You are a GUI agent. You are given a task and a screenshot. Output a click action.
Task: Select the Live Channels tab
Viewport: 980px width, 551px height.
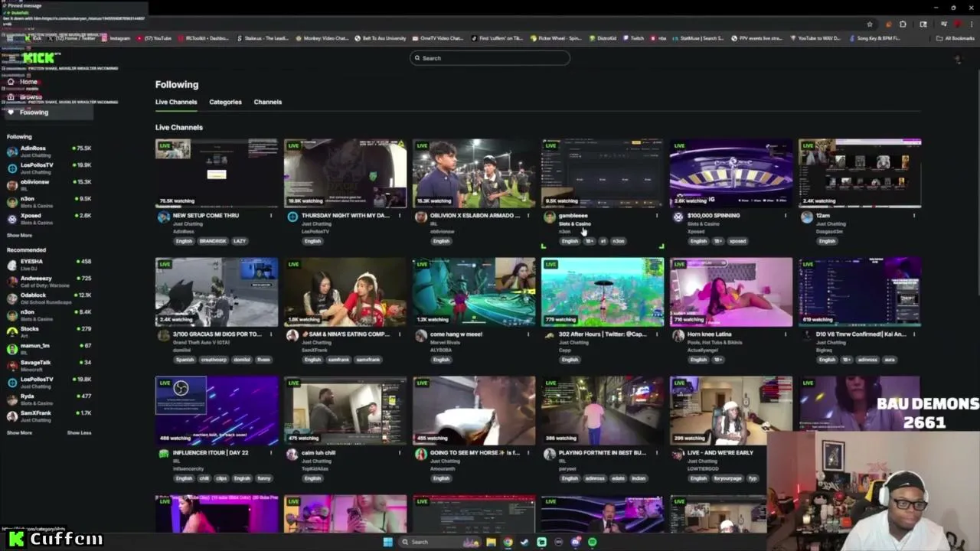(x=176, y=102)
